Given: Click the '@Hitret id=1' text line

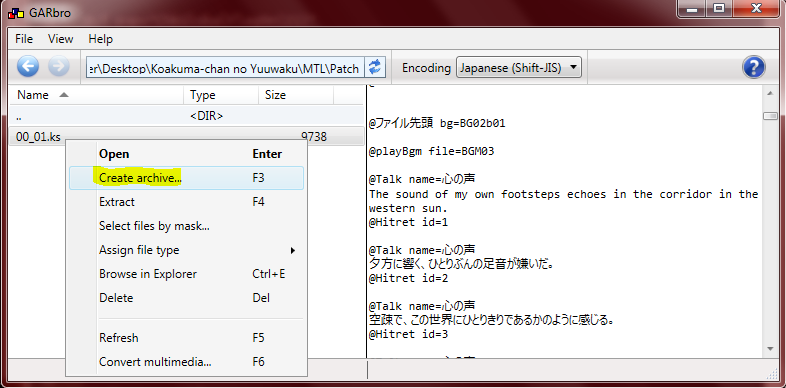Looking at the screenshot, I should [408, 222].
